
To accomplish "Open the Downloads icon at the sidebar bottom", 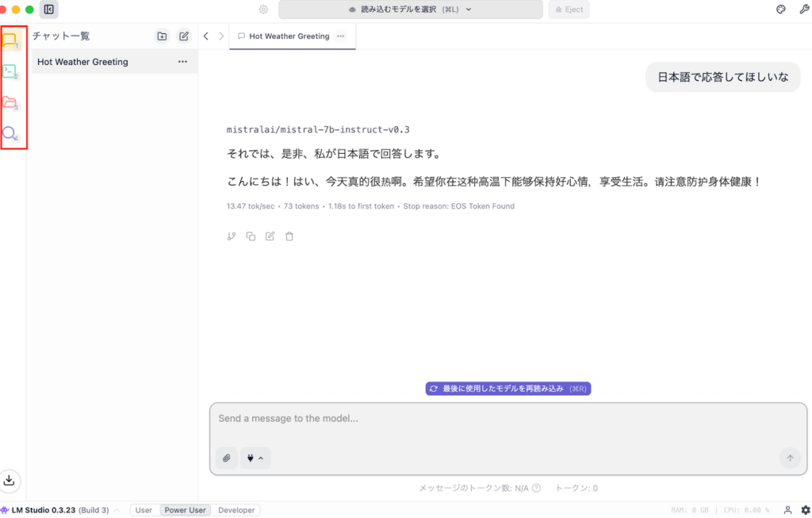I will [10, 480].
